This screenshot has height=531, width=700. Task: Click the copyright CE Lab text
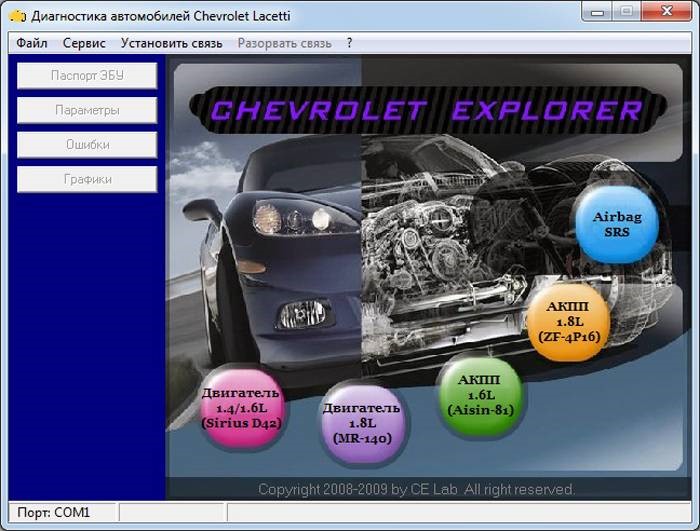pyautogui.click(x=417, y=489)
